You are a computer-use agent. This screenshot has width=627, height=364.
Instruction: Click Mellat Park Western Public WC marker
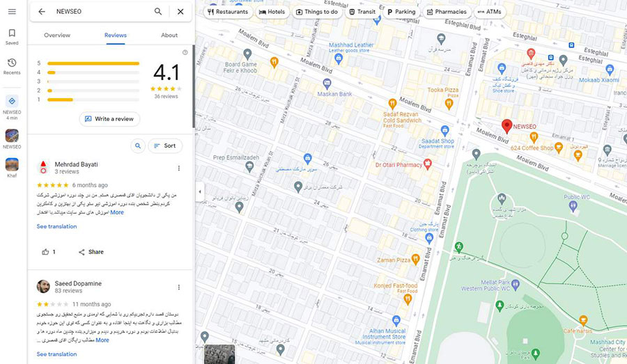pos(516,285)
